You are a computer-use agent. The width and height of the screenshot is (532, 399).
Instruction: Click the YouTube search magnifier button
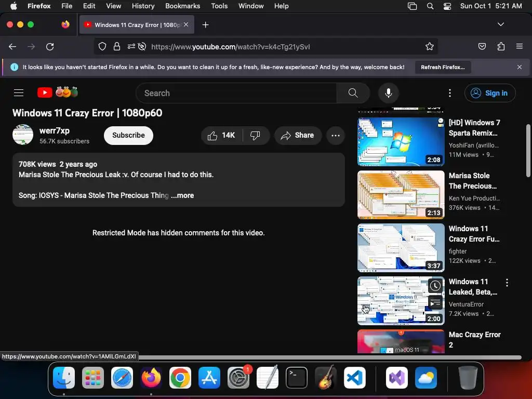353,93
